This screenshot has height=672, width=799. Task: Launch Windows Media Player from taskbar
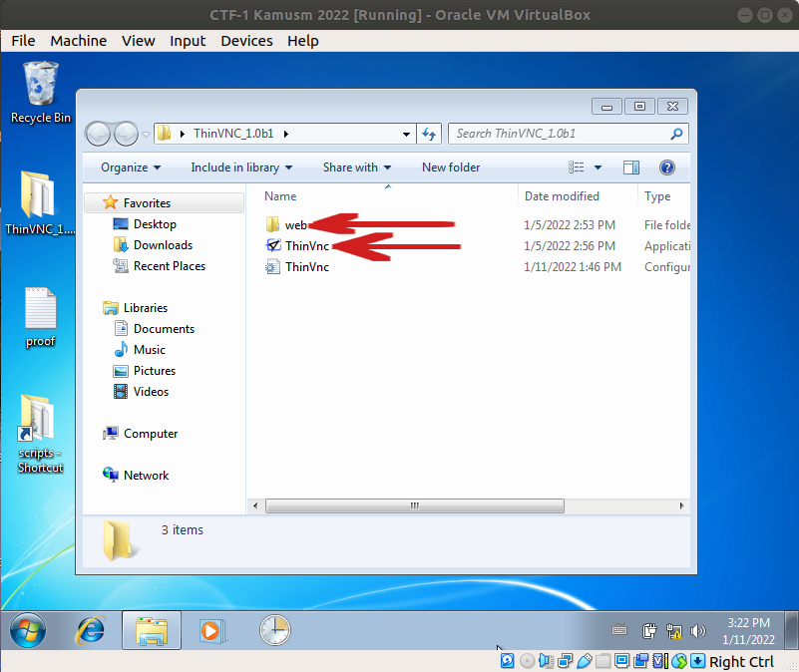tap(212, 630)
